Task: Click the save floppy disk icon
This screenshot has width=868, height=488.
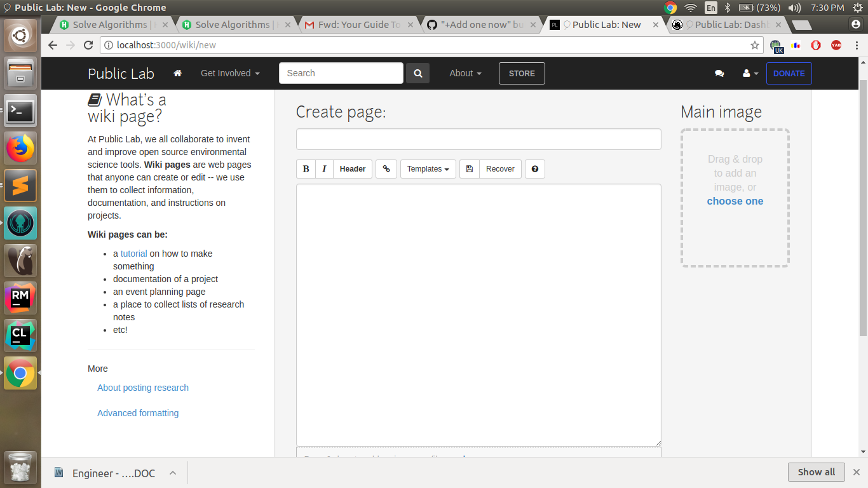Action: [470, 169]
